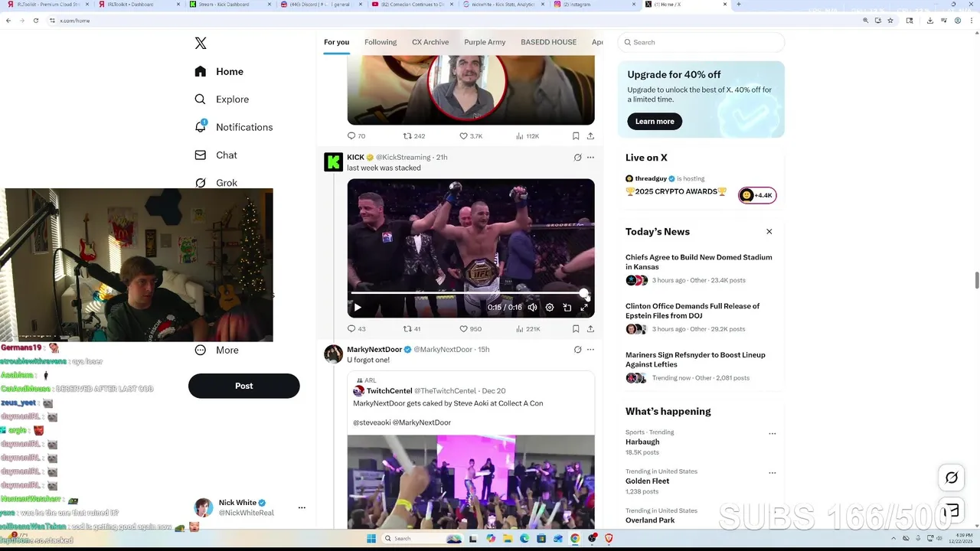Reply to the post with 70 comments
980x551 pixels.
click(357, 136)
